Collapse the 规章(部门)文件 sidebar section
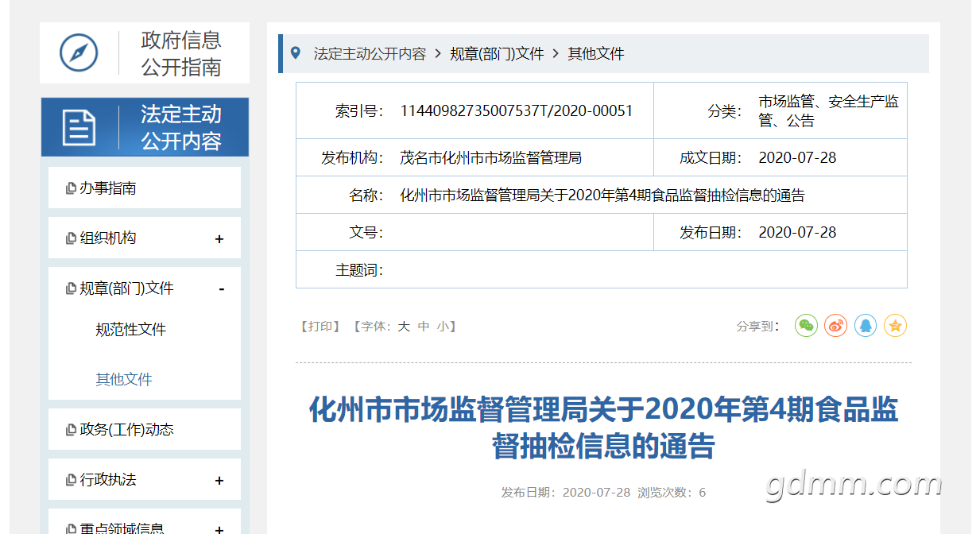 [x=222, y=289]
